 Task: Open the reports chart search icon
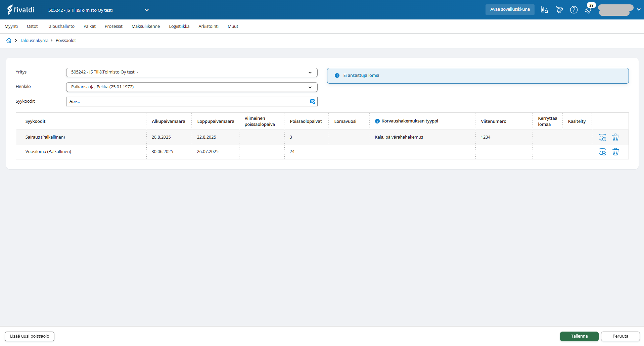pyautogui.click(x=544, y=10)
